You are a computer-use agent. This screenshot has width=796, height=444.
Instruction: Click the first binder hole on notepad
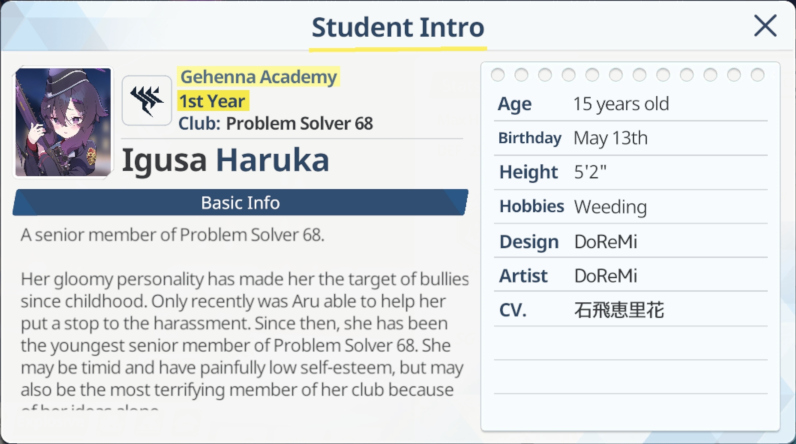point(498,75)
